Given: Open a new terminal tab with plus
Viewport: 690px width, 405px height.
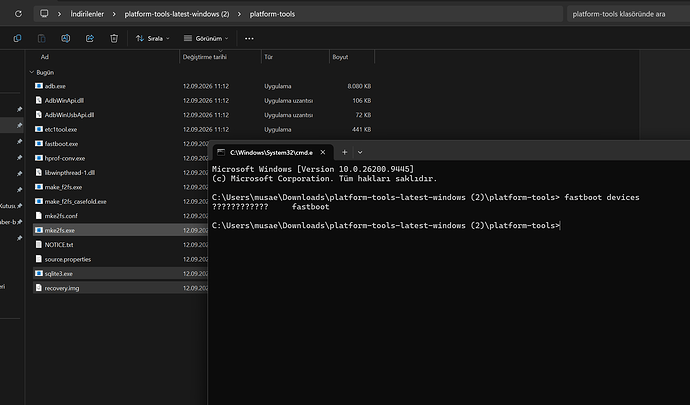Looking at the screenshot, I should point(345,152).
